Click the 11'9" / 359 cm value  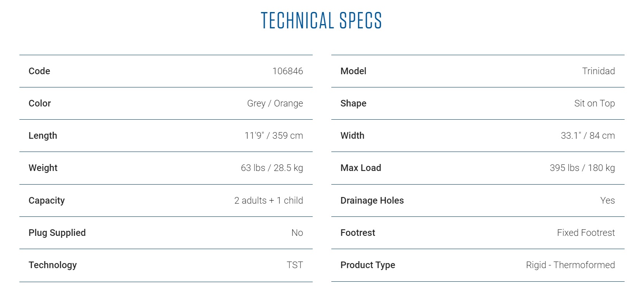(274, 136)
